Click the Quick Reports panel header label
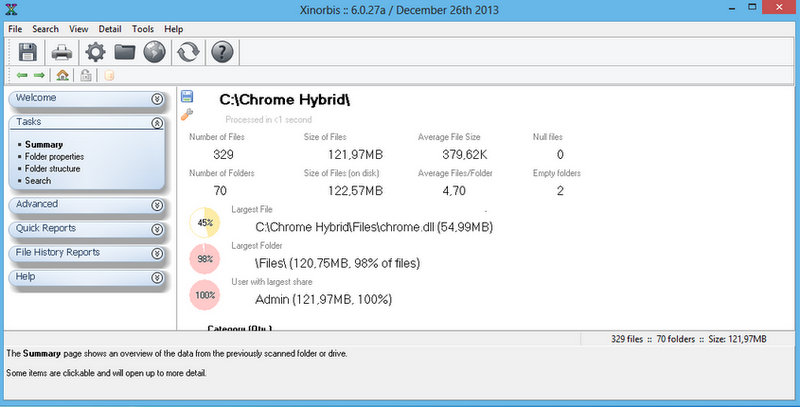The image size is (800, 407). (x=45, y=228)
